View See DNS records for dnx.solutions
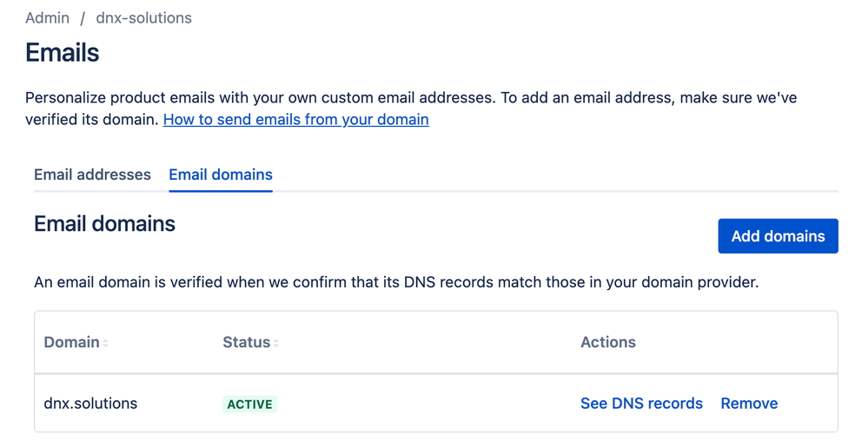 (x=641, y=404)
